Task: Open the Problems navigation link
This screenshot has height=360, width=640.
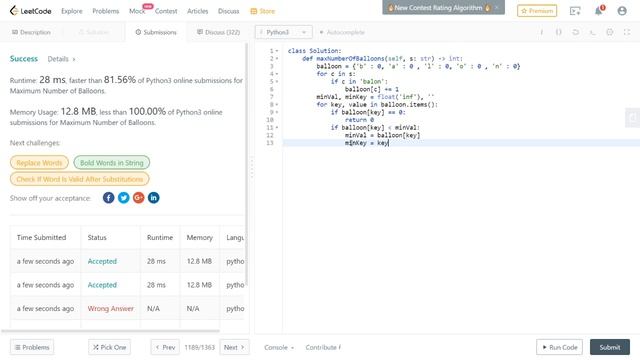Action: pyautogui.click(x=106, y=11)
